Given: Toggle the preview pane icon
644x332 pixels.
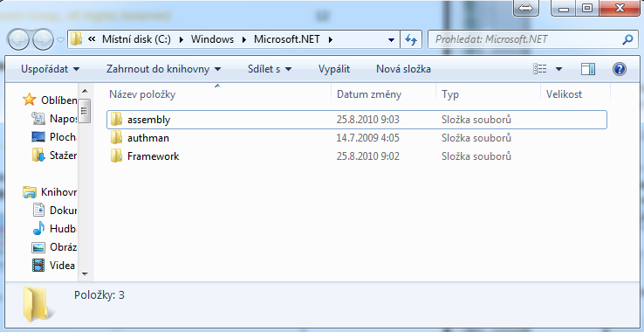Looking at the screenshot, I should [x=588, y=69].
